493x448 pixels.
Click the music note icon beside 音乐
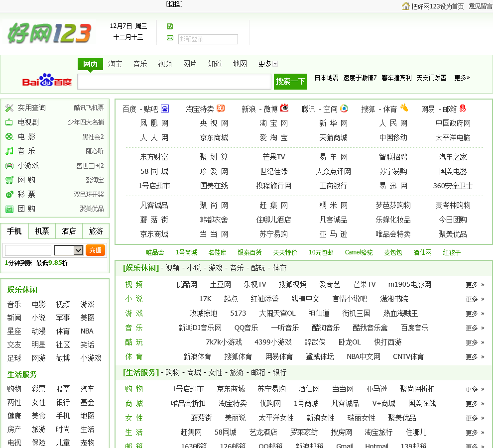click(x=9, y=151)
